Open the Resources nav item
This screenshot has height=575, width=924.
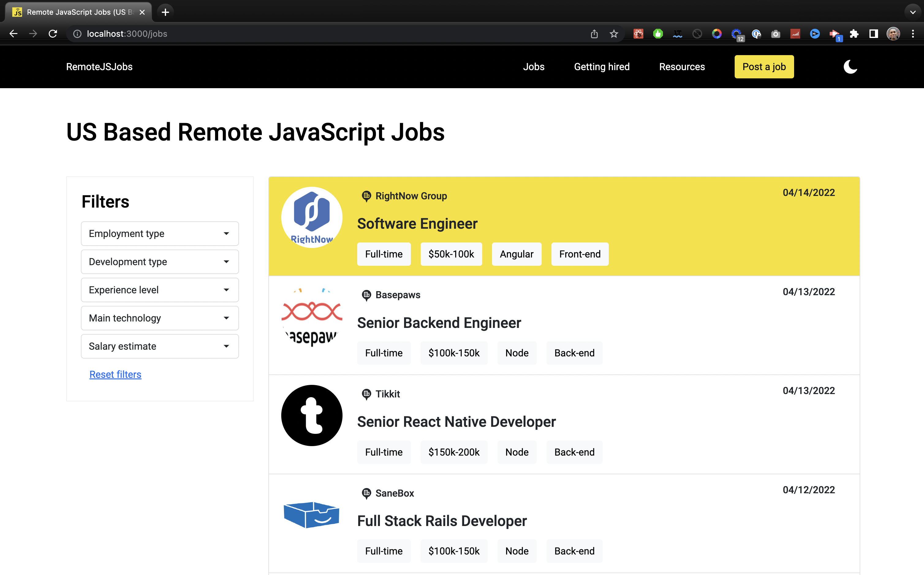pos(682,67)
